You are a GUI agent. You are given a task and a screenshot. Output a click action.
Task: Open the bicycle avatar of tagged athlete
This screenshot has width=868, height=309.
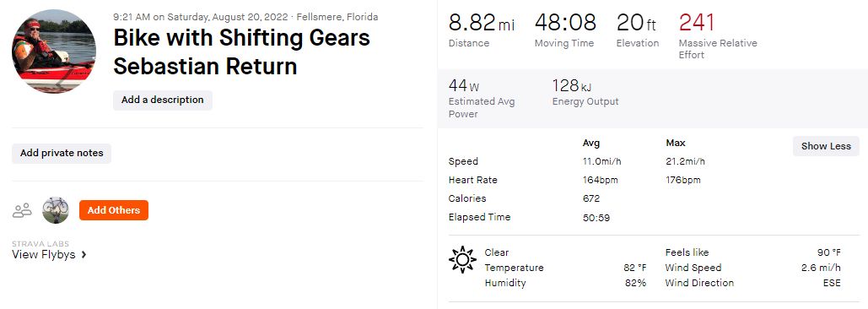pyautogui.click(x=56, y=210)
